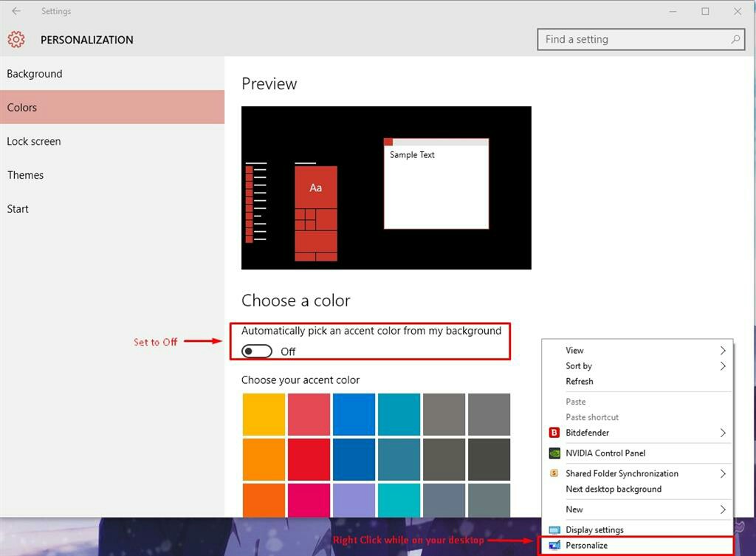The height and width of the screenshot is (556, 756).
Task: Open Bitdefender from the context menu
Action: [x=587, y=433]
